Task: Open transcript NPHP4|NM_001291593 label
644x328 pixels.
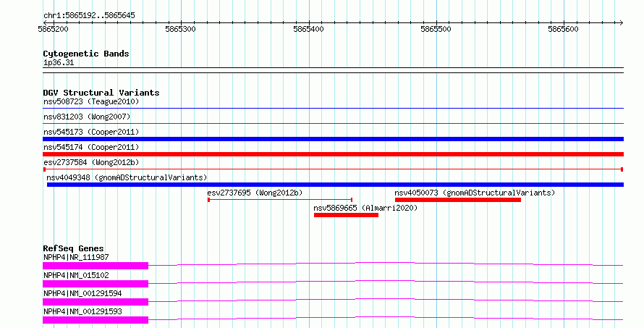Action: [x=82, y=311]
